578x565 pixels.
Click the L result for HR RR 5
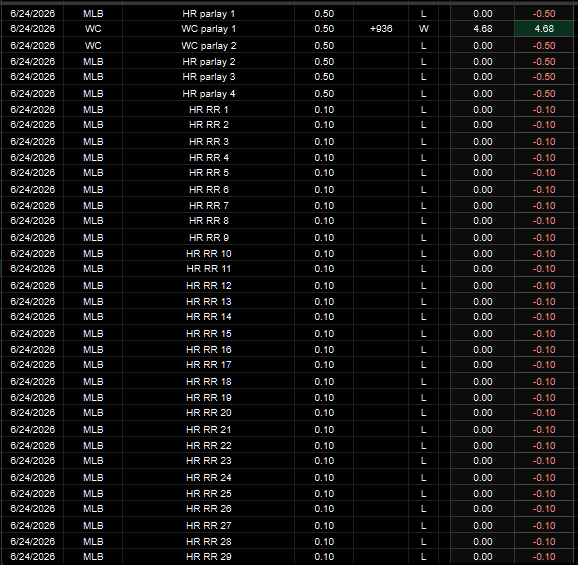click(x=424, y=172)
